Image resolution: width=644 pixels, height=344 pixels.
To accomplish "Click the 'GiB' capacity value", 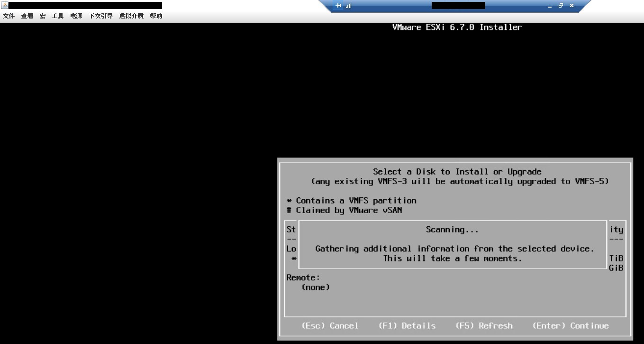I will (x=616, y=268).
